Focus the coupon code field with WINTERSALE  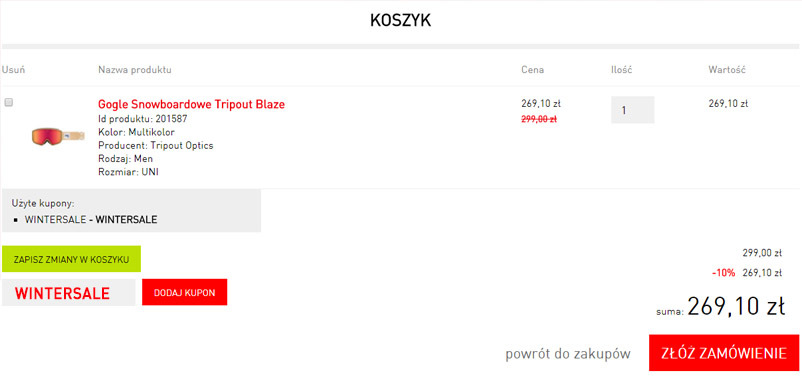(x=69, y=293)
